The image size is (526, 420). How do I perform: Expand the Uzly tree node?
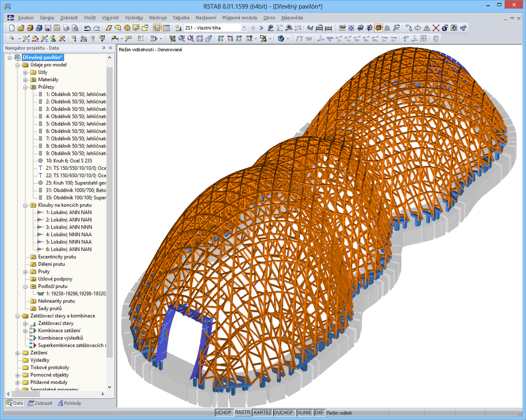[25, 72]
